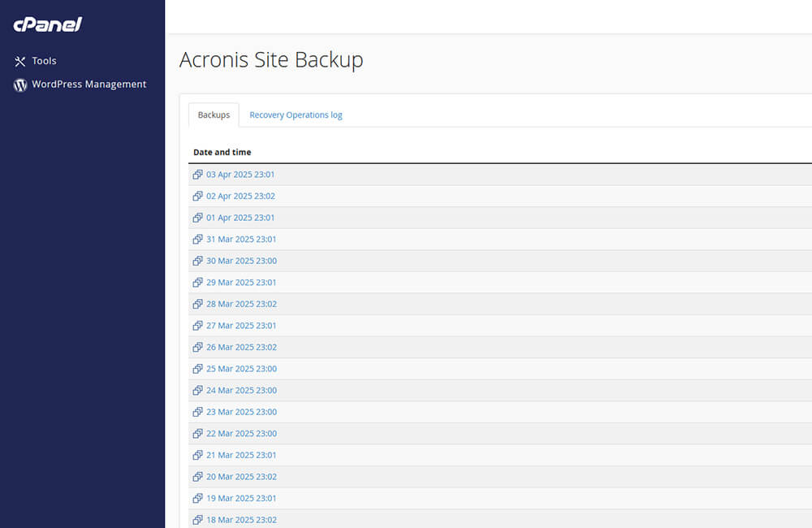Go to WordPress Management

click(x=89, y=84)
